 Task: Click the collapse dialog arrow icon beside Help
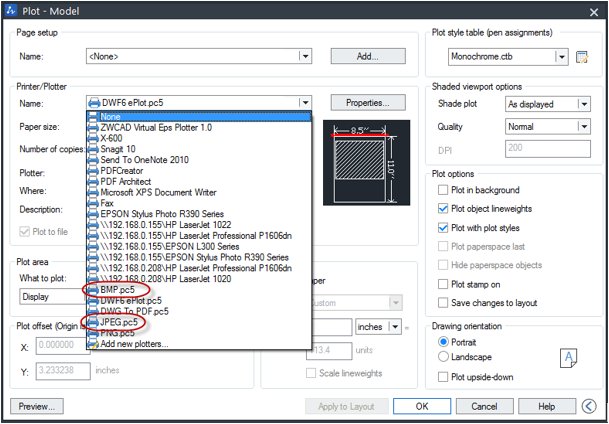589,406
